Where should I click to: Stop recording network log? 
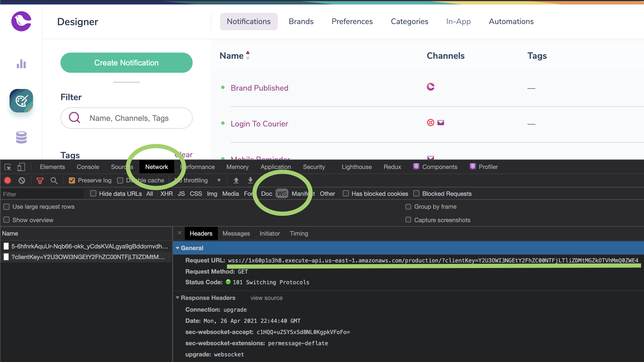[x=8, y=180]
